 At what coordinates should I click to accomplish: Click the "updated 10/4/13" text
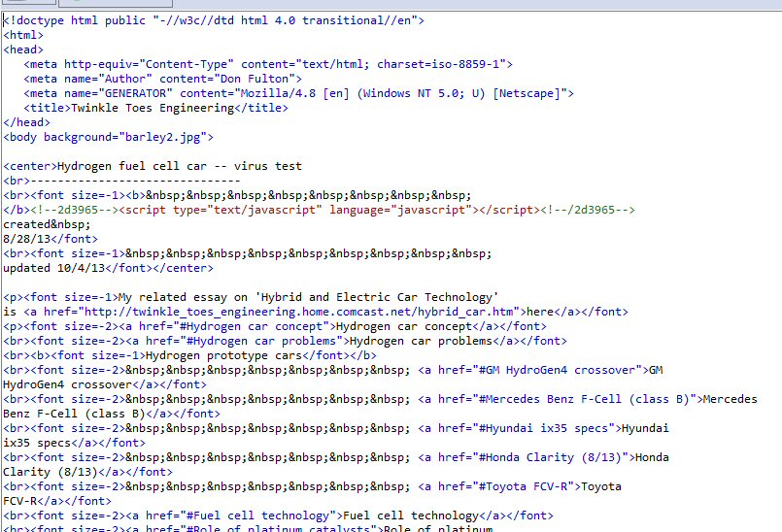pos(53,268)
